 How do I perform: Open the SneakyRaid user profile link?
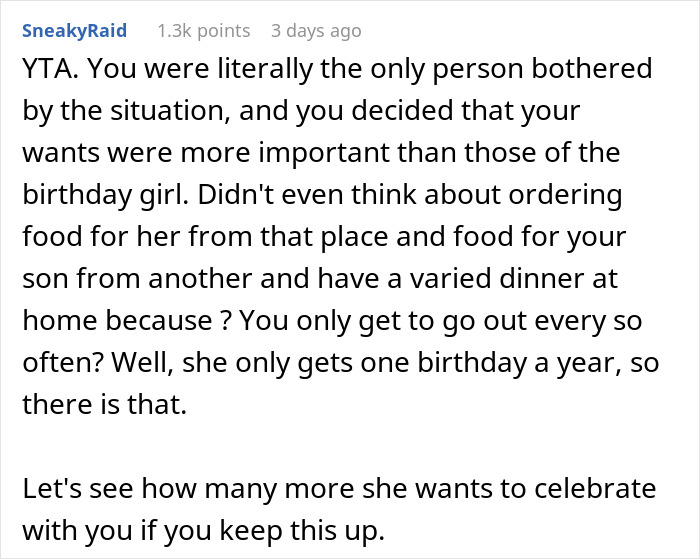click(x=75, y=31)
